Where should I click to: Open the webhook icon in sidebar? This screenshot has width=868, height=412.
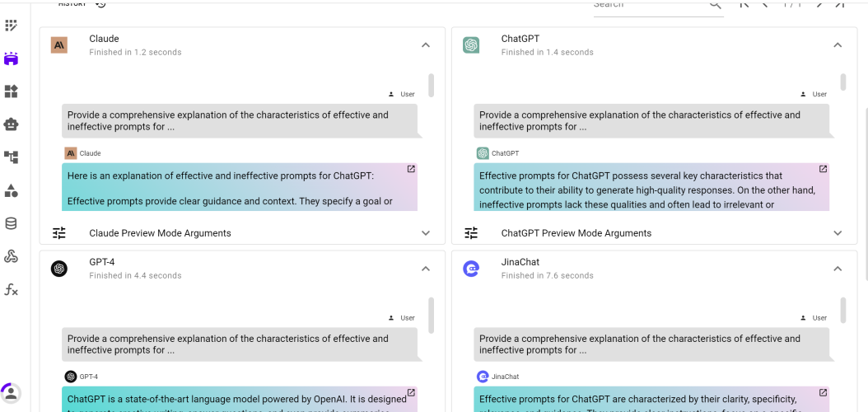tap(11, 256)
